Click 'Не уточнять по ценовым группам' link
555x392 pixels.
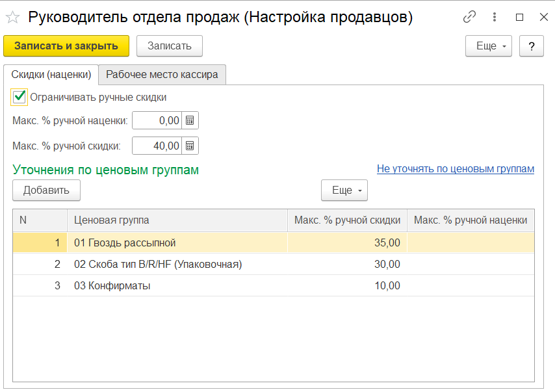[455, 169]
